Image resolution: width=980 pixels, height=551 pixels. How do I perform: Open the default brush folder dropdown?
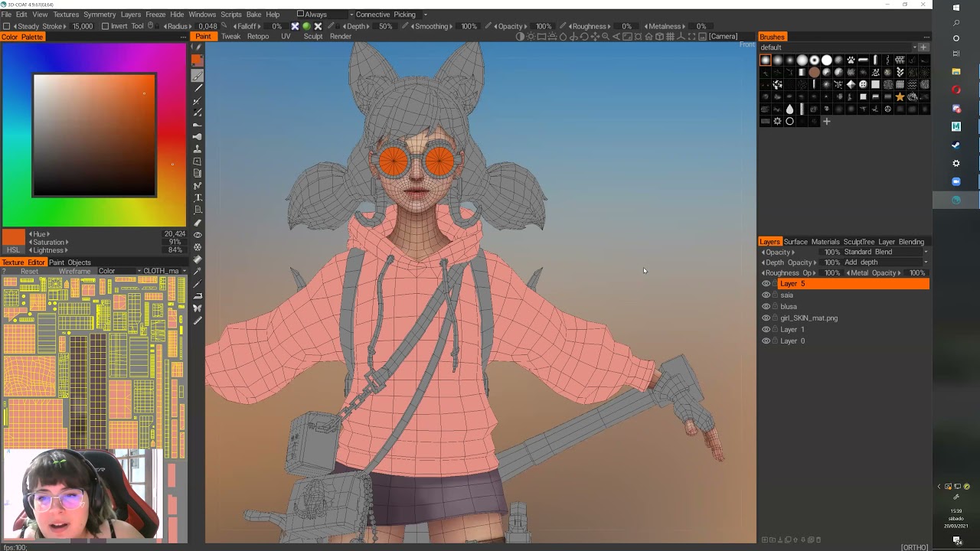[x=838, y=47]
